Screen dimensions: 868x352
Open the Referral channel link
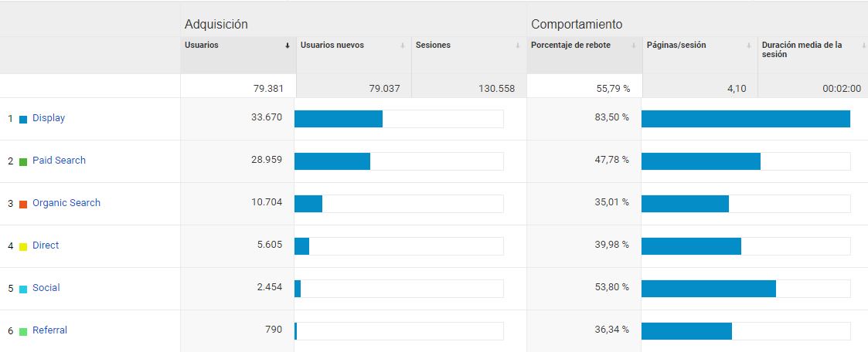point(49,330)
